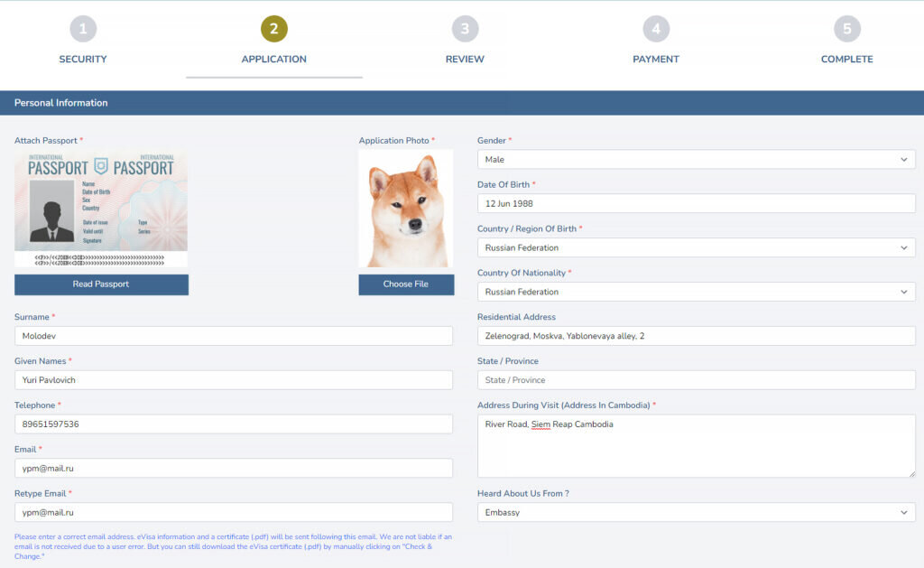924x568 pixels.
Task: Click the step 5 Complete circle
Action: 846,28
